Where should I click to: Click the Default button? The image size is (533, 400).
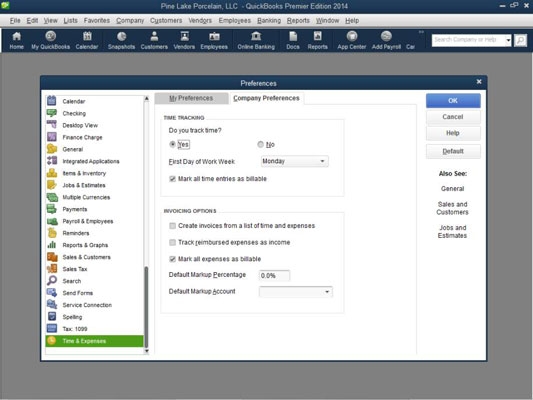coord(453,151)
